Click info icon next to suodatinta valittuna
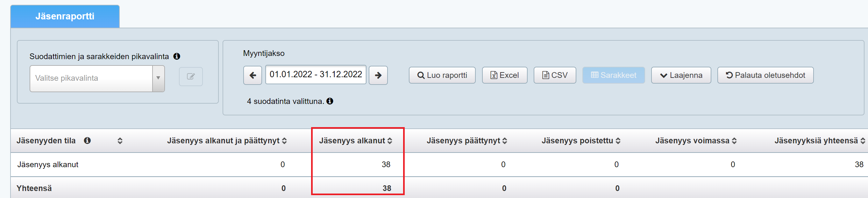Image resolution: width=868 pixels, height=198 pixels. [330, 101]
